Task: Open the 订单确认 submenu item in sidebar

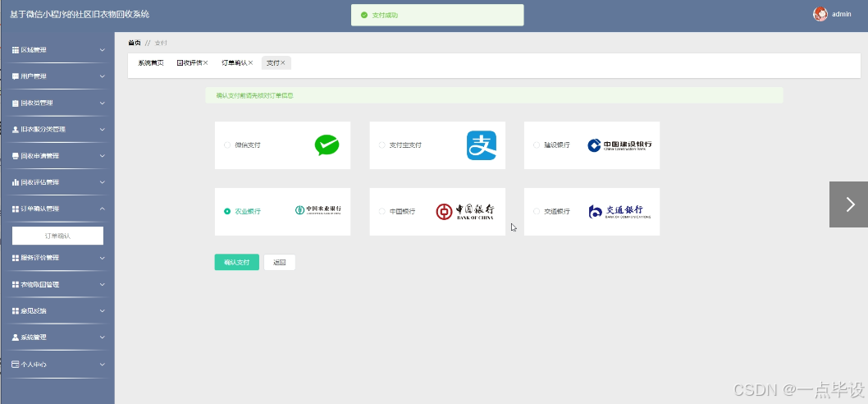Action: click(x=57, y=236)
